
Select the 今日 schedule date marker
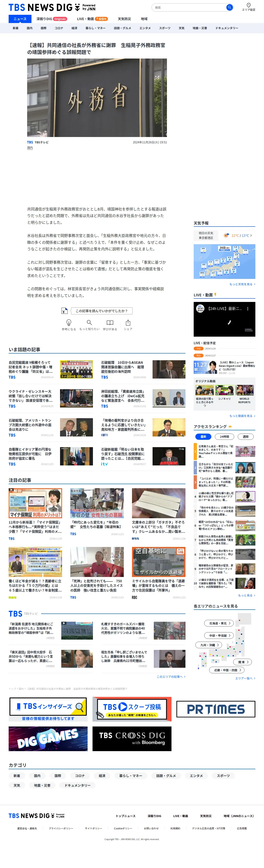click(x=199, y=348)
